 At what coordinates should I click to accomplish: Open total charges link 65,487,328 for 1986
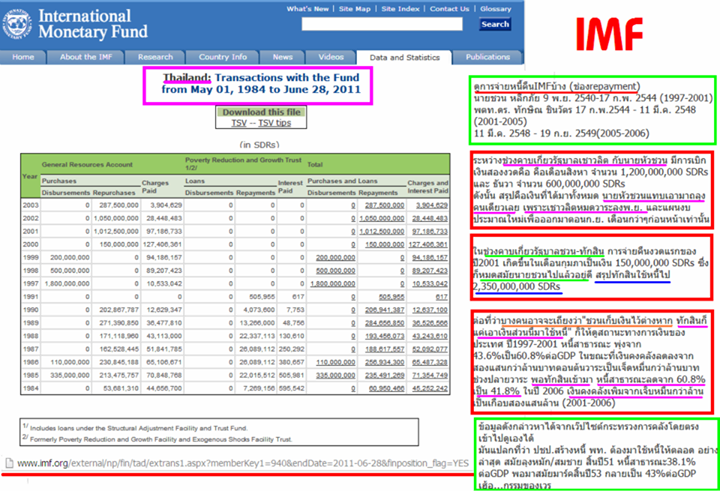point(430,362)
